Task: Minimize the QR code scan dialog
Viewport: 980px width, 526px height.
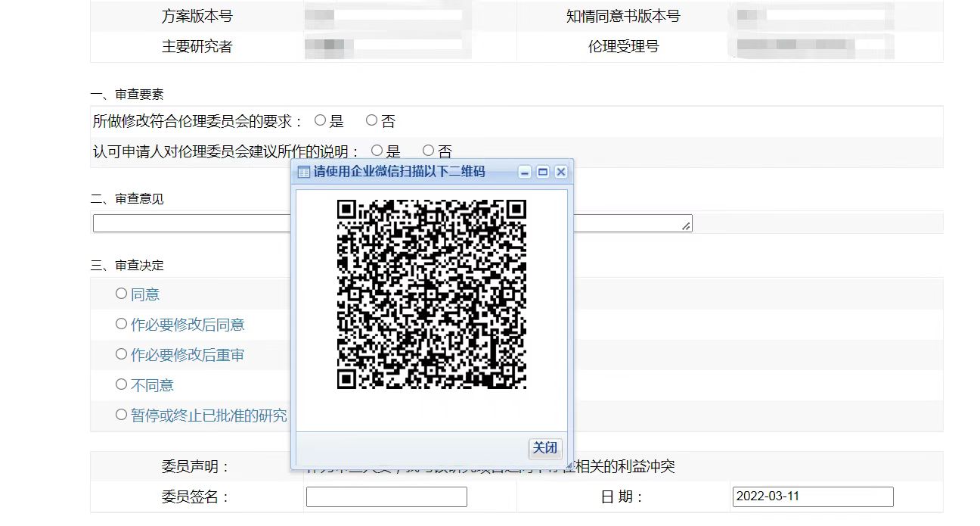Action: click(525, 172)
